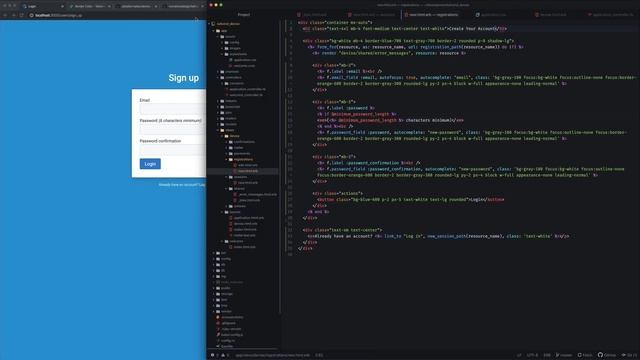Click the browser back arrow
Viewport: 640px width, 360px height.
pos(5,15)
